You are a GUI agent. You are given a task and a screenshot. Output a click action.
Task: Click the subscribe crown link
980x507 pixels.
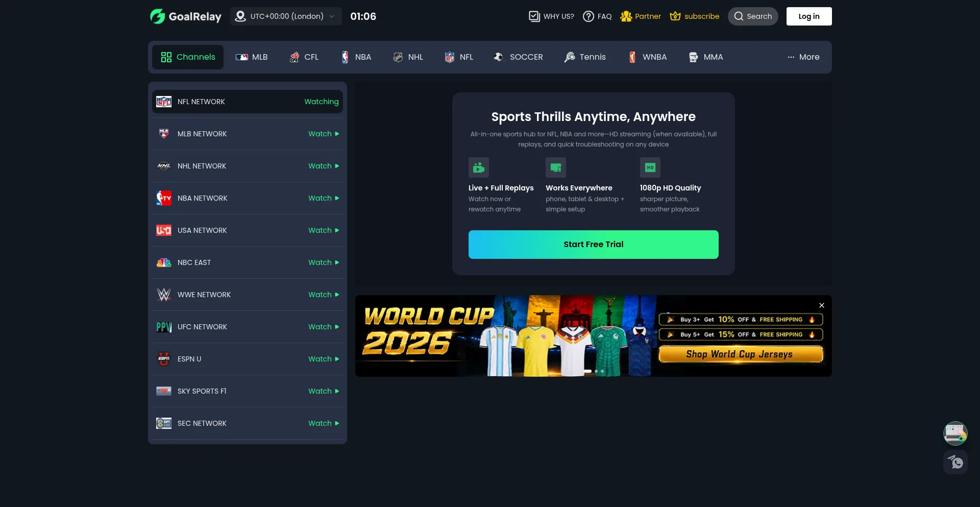[x=695, y=16]
